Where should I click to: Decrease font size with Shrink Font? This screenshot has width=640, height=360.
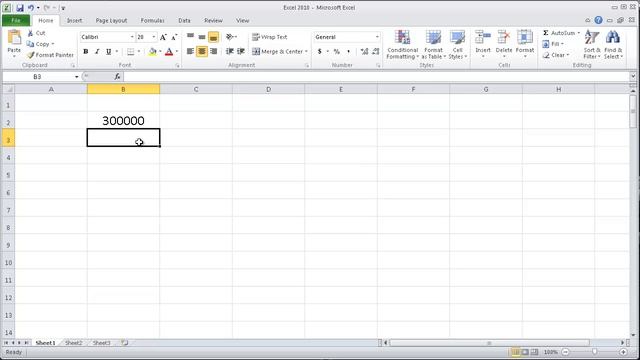pos(174,37)
